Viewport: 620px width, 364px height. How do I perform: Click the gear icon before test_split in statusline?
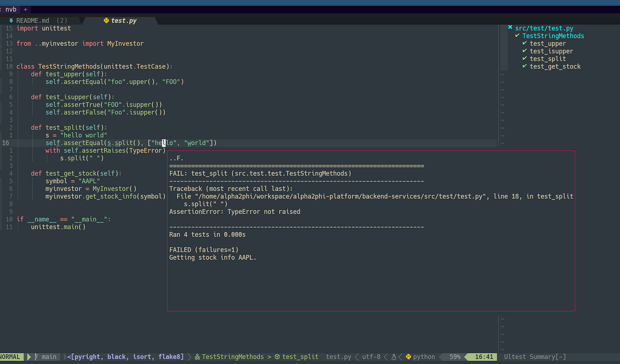(x=277, y=356)
